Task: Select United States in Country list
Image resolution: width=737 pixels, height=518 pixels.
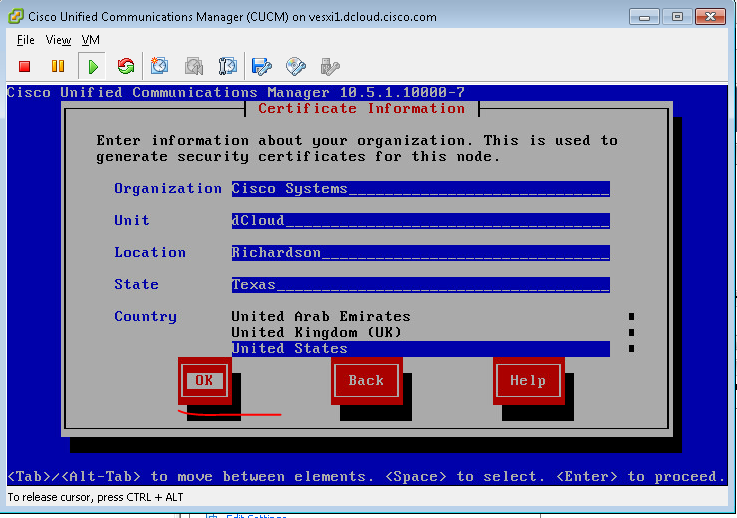Action: pyautogui.click(x=421, y=349)
